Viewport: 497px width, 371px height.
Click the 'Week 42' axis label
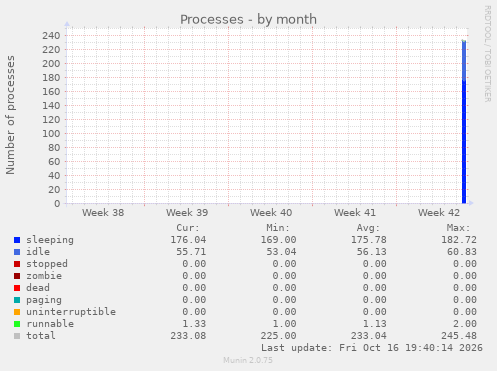[x=439, y=213]
